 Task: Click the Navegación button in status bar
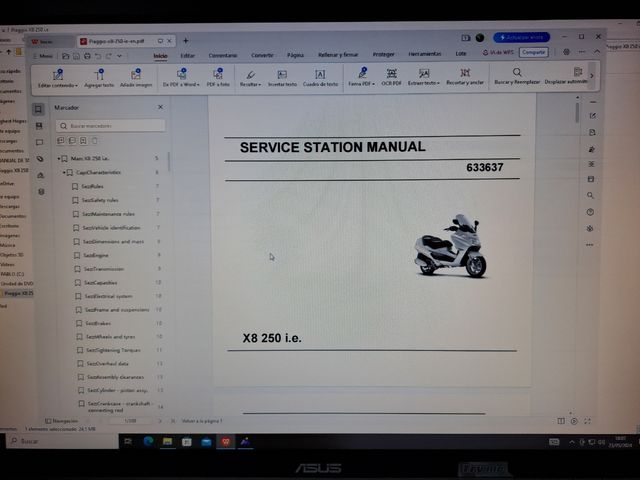tap(61, 421)
